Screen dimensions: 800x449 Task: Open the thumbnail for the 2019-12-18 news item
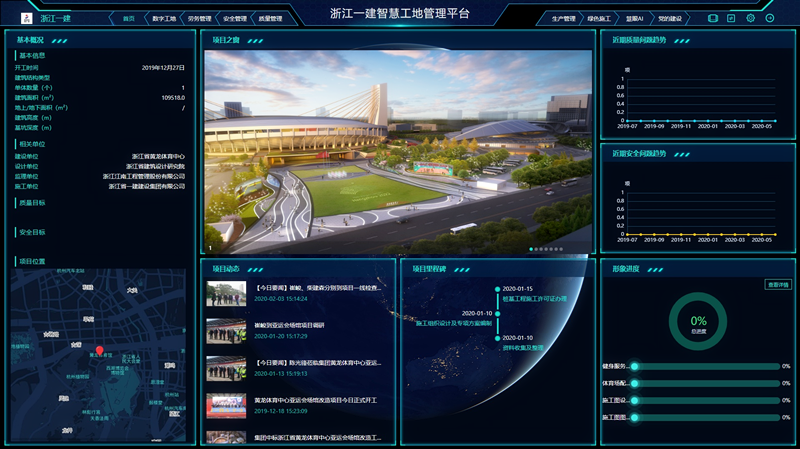pyautogui.click(x=226, y=406)
